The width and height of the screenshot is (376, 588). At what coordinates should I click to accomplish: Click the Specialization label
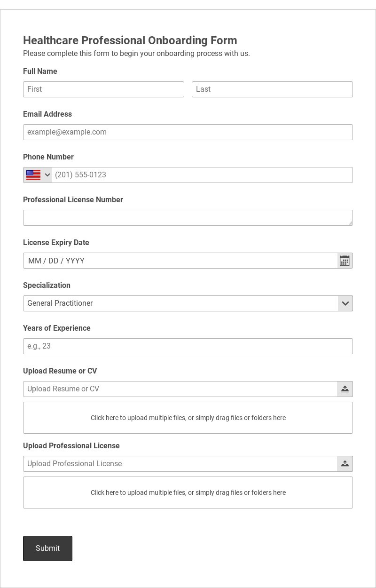(x=47, y=286)
